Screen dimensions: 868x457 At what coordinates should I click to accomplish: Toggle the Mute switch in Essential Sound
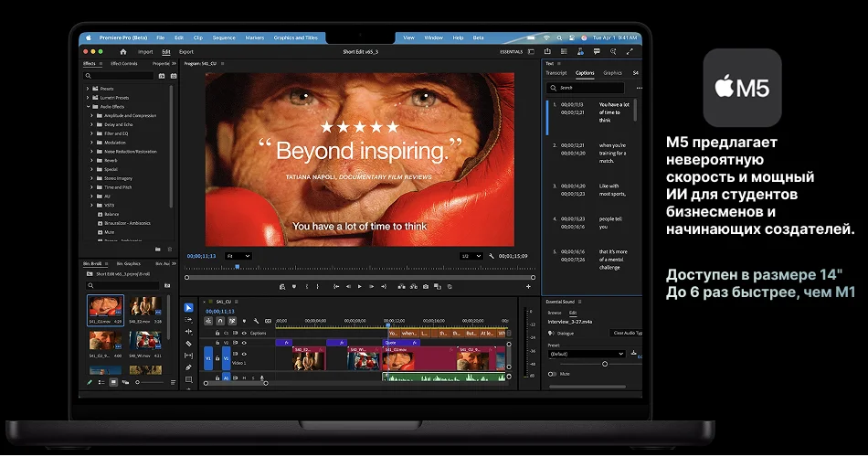click(x=552, y=374)
